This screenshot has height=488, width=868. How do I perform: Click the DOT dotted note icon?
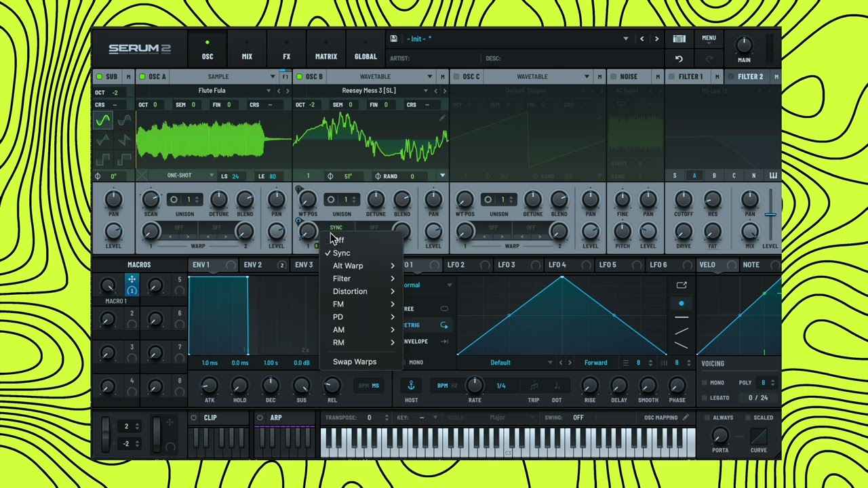click(557, 386)
